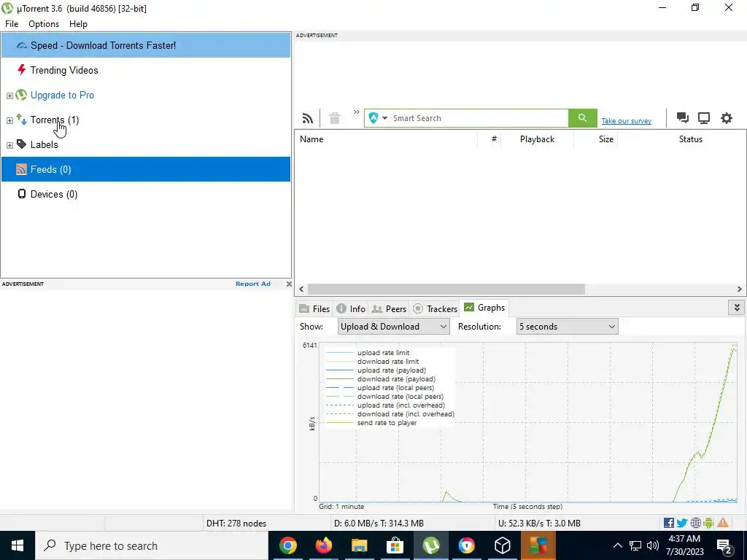This screenshot has height=560, width=747.
Task: Click the horizontal scrollbar left arrow
Action: point(301,289)
